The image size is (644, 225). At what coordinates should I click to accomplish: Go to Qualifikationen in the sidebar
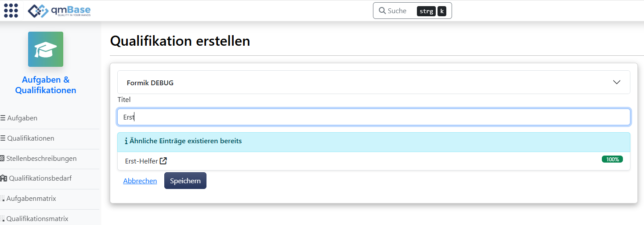point(31,138)
